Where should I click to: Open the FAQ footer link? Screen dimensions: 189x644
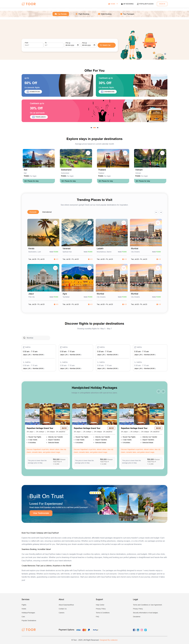97,617
